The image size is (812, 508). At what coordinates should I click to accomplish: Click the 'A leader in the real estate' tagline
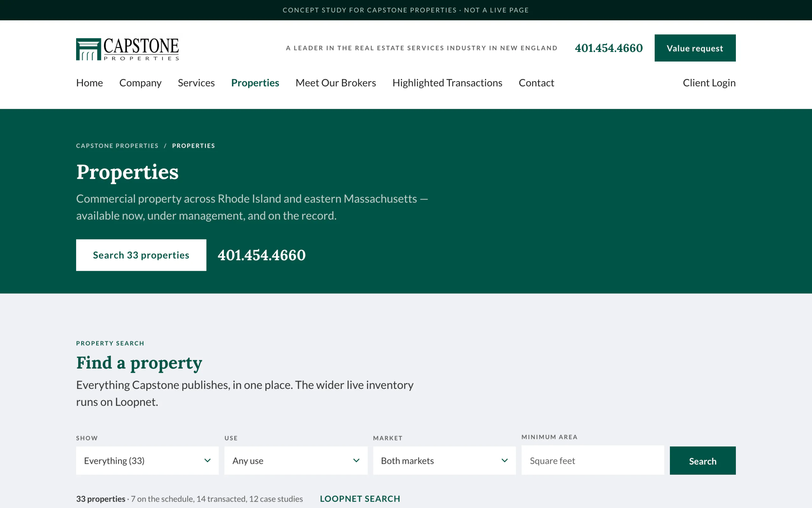(422, 48)
